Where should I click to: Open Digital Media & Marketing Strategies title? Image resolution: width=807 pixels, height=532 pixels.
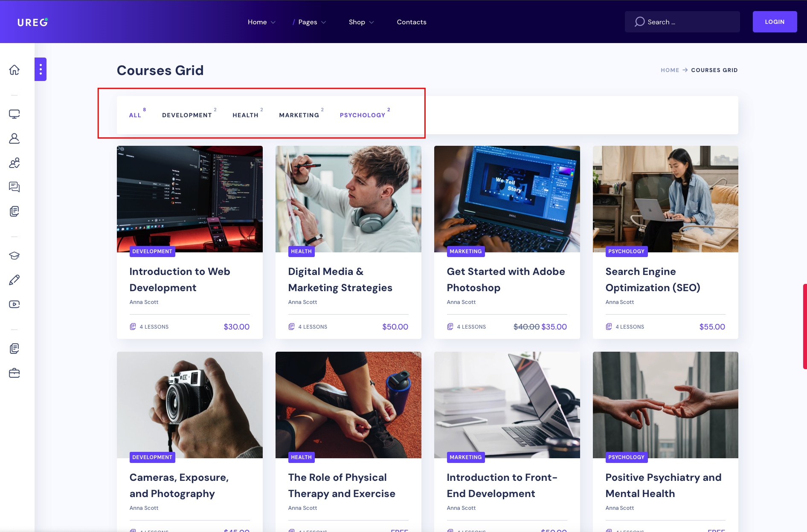[x=340, y=280]
